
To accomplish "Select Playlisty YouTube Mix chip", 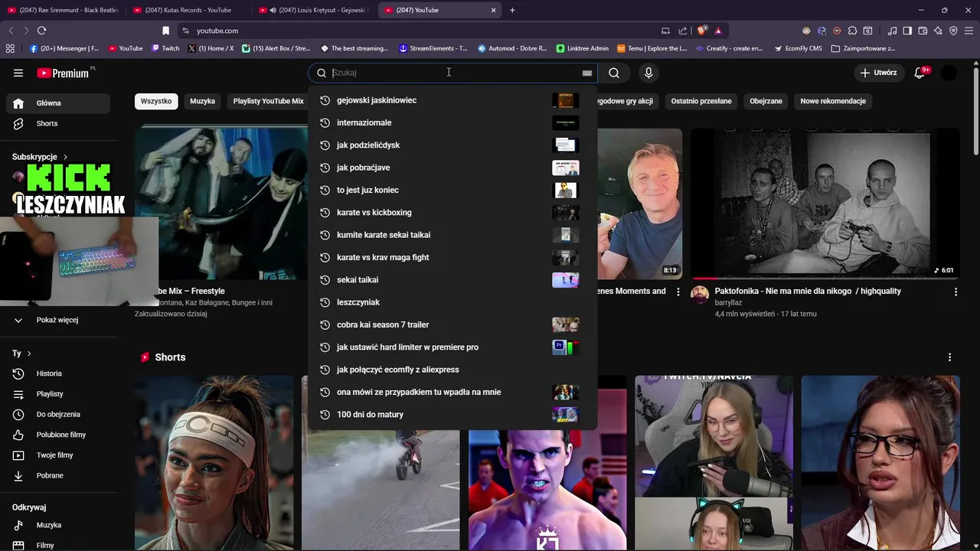I will click(268, 101).
